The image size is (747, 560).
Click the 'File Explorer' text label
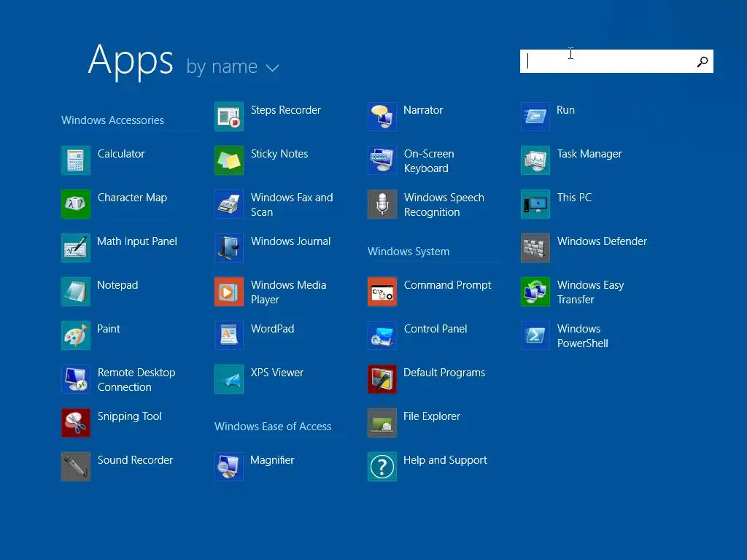432,416
